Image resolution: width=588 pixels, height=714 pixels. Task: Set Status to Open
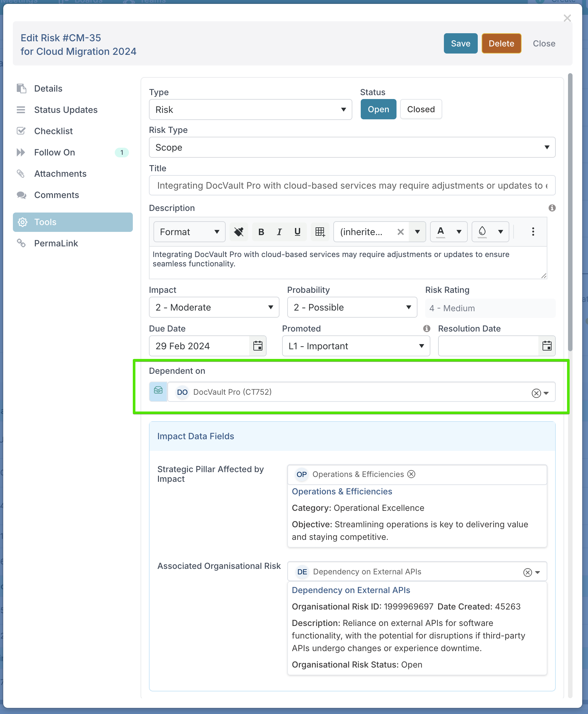378,109
